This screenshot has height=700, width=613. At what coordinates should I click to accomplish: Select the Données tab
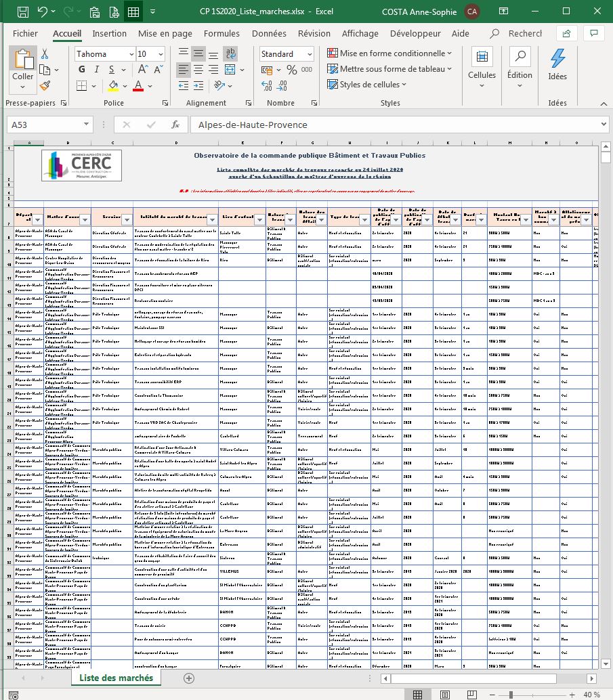[x=269, y=33]
